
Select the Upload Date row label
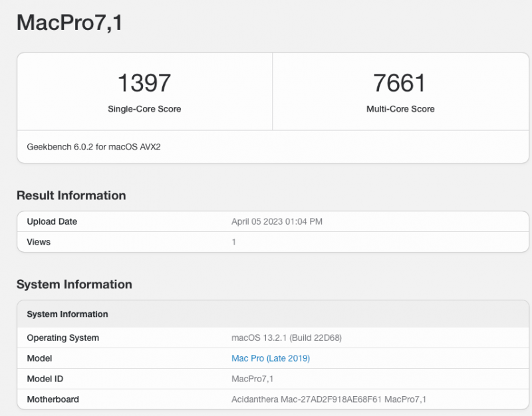point(52,221)
